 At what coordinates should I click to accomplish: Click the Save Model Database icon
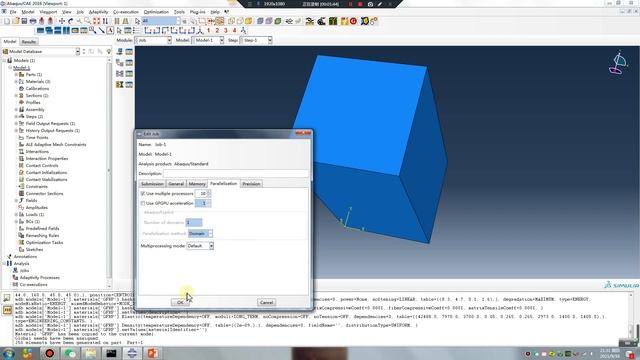point(24,21)
